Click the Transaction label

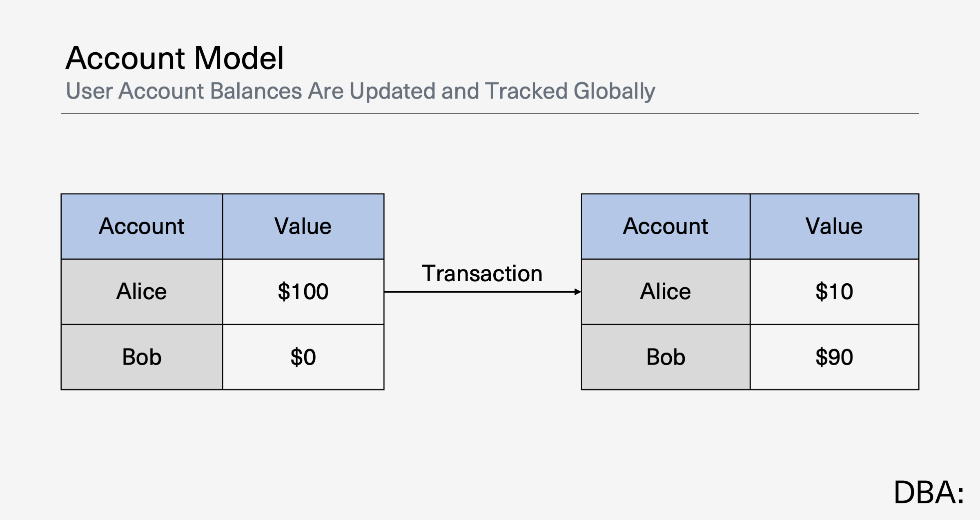(482, 273)
